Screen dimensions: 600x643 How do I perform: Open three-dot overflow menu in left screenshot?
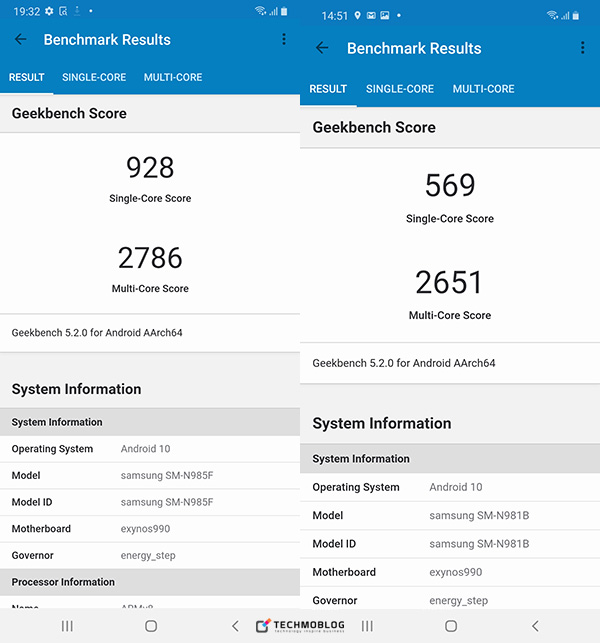click(284, 39)
